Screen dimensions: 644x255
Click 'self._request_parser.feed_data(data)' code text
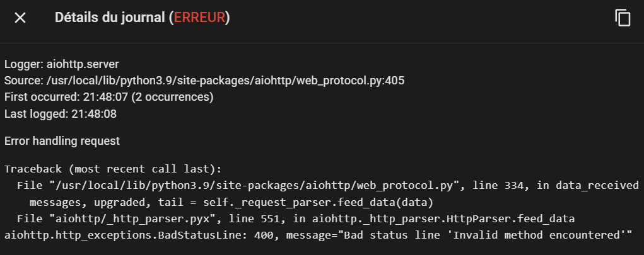pyautogui.click(x=313, y=202)
